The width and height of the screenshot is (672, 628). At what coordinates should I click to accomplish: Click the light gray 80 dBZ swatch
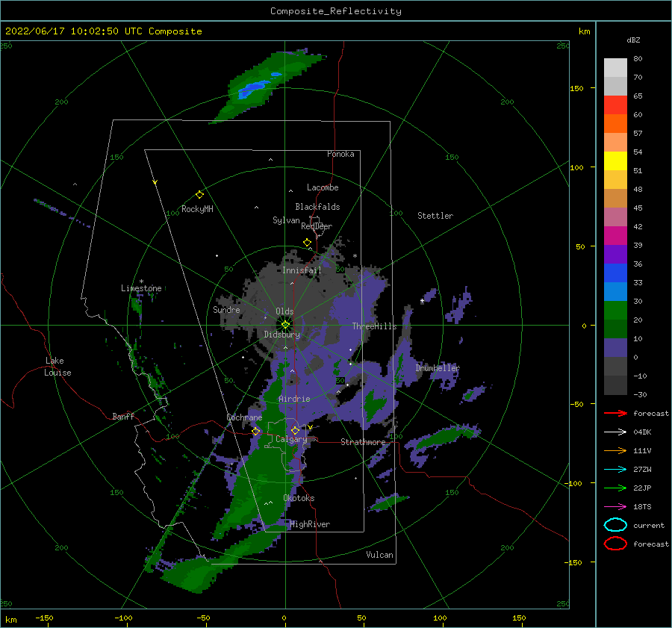(615, 67)
